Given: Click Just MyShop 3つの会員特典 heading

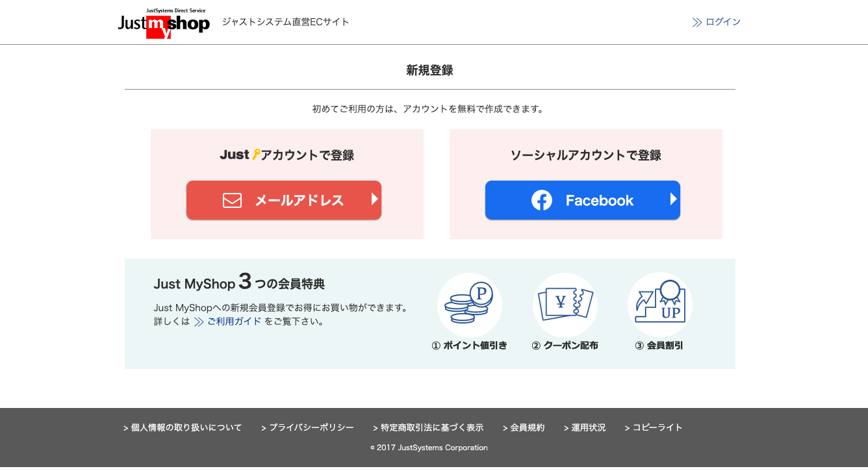Looking at the screenshot, I should 239,283.
